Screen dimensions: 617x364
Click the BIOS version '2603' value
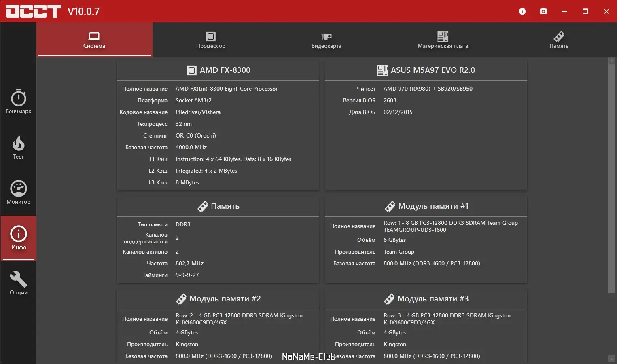tap(390, 101)
